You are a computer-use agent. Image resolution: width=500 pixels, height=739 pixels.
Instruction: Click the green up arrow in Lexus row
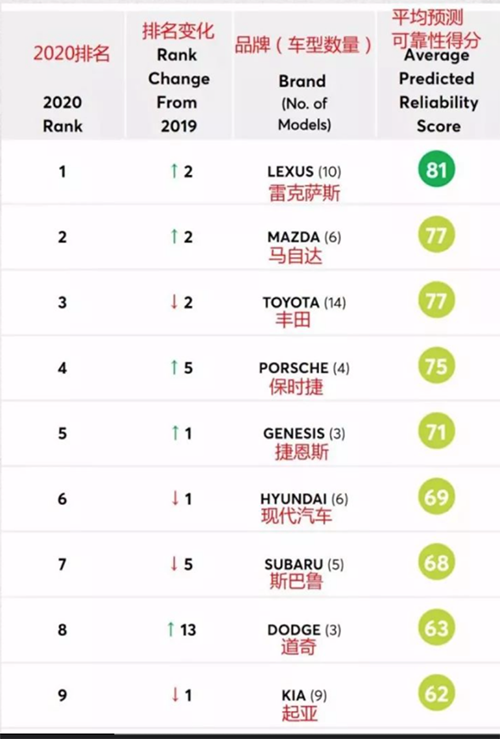(x=174, y=171)
